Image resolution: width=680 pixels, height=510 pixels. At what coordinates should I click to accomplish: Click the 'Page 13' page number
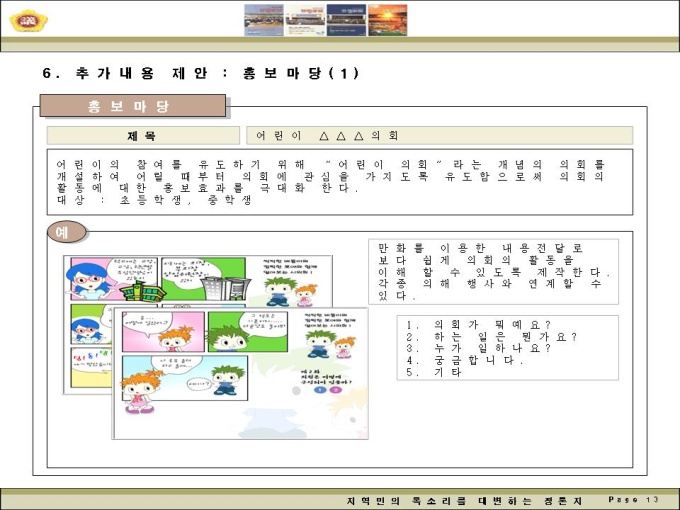coord(633,500)
